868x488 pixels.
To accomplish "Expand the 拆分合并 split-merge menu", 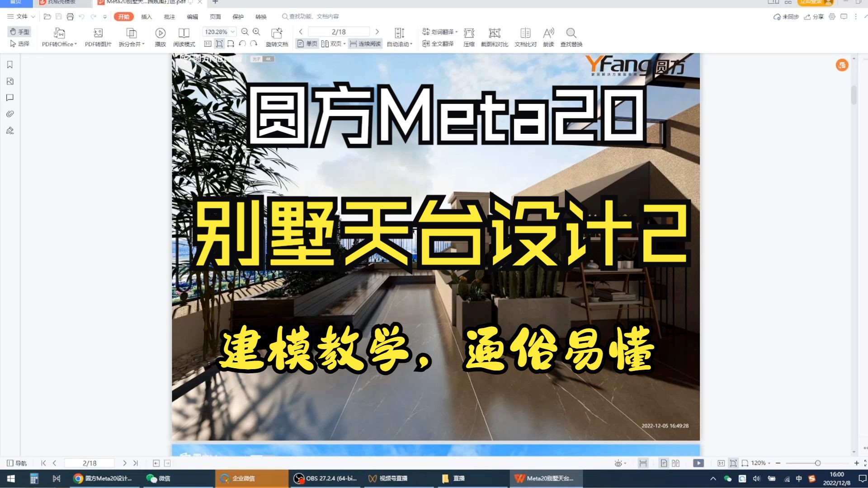I will pyautogui.click(x=132, y=37).
